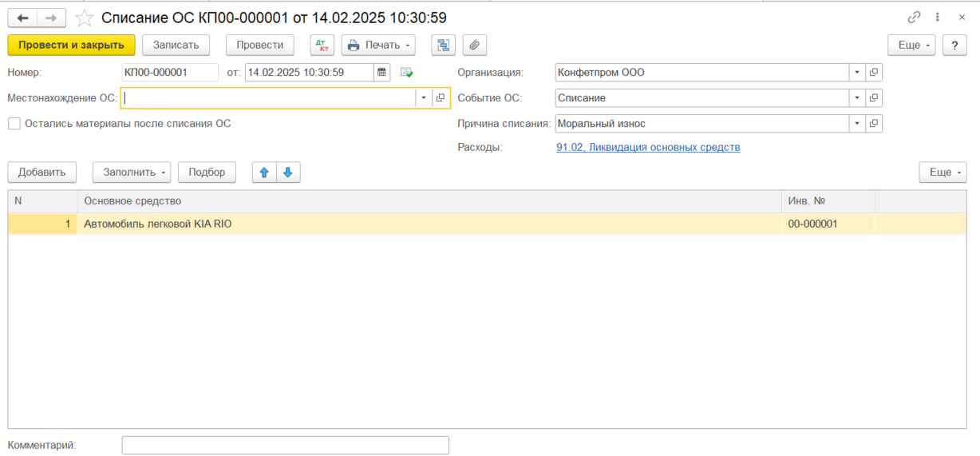
Task: Check 'Остались материалы после списания ОС'
Action: (14, 124)
